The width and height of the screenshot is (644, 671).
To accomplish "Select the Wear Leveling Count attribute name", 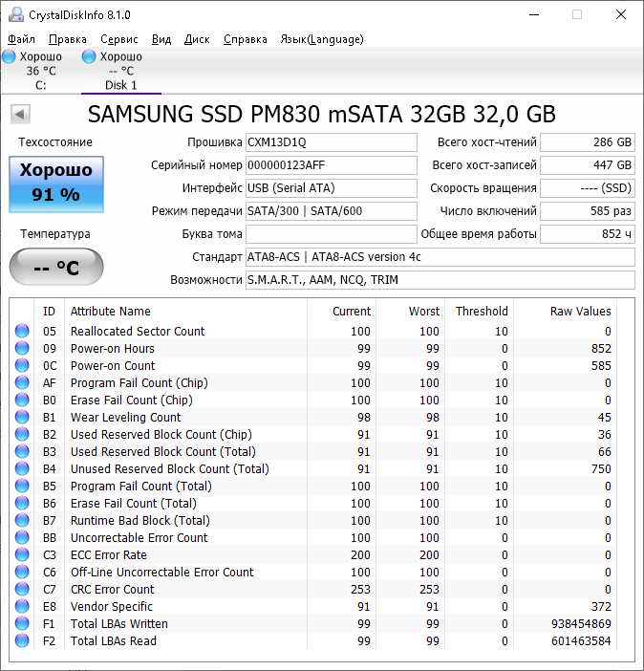I will pos(125,418).
